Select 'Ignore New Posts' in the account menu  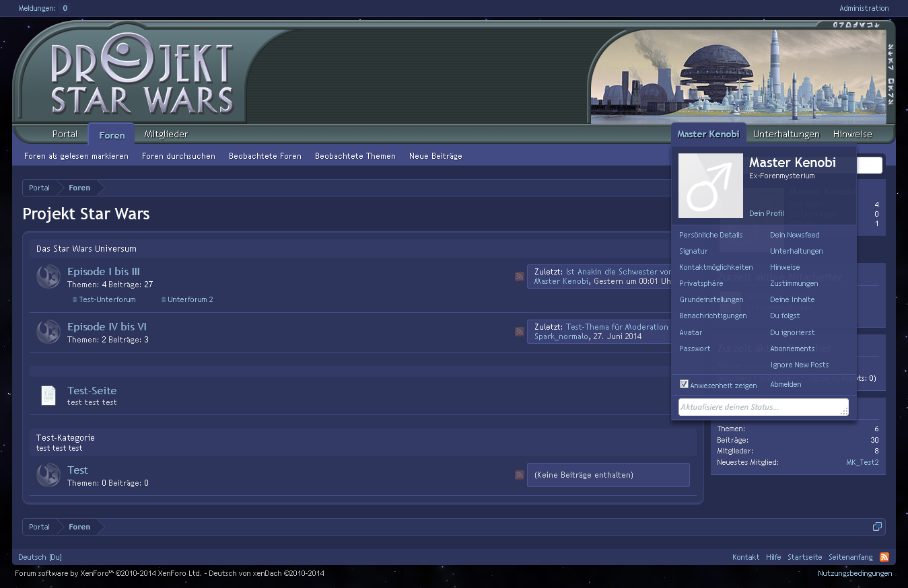coord(800,365)
